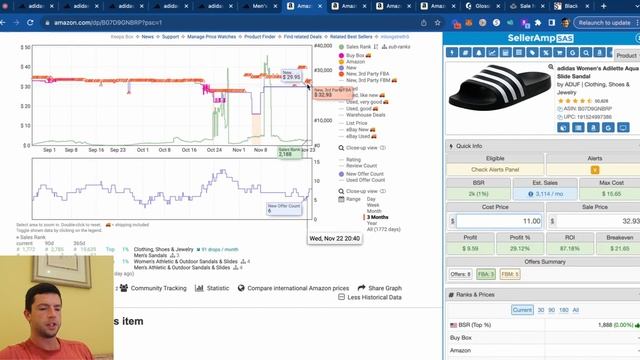Click the Amazon icon below the UPC
This screenshot has width=640, height=360.
[x=593, y=127]
